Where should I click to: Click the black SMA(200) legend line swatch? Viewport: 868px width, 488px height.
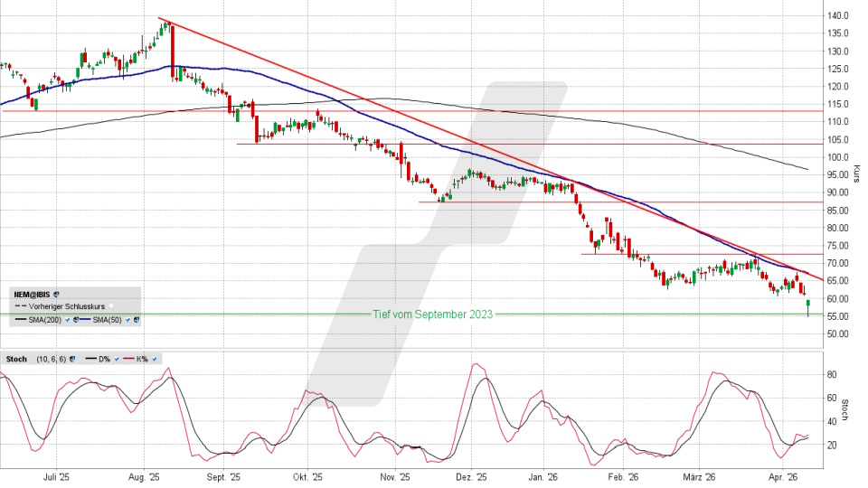(18, 320)
